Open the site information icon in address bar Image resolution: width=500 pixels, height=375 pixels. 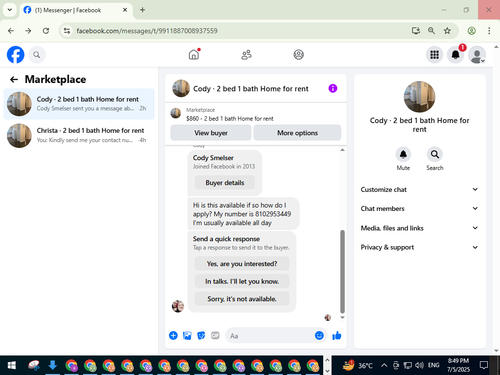tap(67, 31)
